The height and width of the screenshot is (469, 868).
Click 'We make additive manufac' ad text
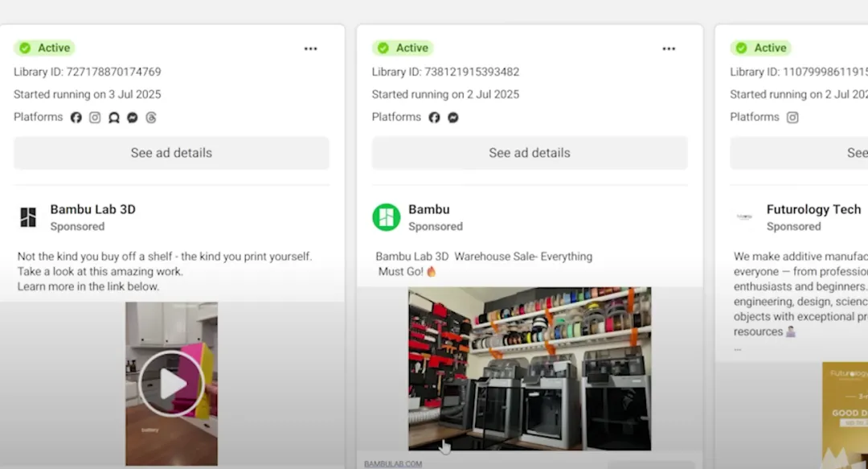coord(800,257)
